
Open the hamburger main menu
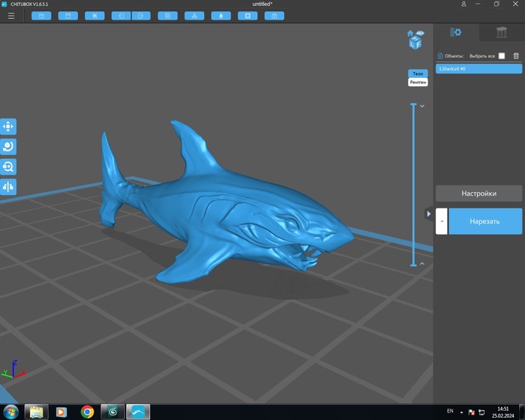(10, 15)
